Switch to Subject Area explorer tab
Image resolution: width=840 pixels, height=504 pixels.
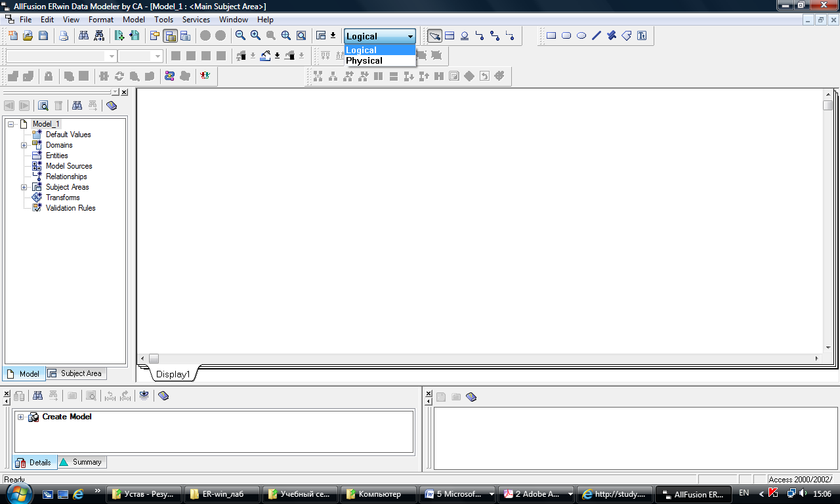coord(75,373)
